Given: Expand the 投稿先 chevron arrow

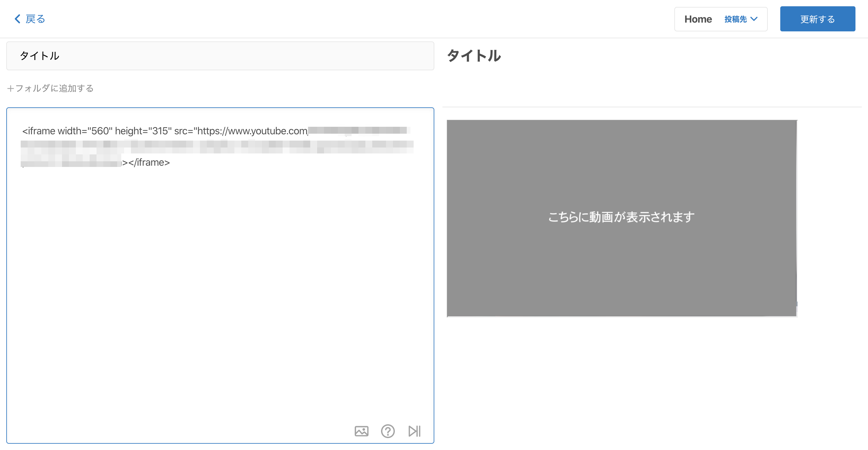Looking at the screenshot, I should [754, 19].
